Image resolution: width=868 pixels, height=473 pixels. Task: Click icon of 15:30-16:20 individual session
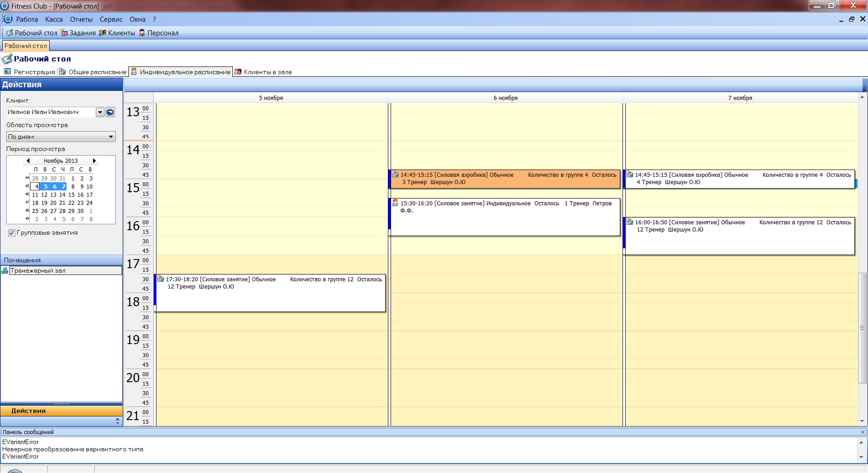click(x=395, y=203)
